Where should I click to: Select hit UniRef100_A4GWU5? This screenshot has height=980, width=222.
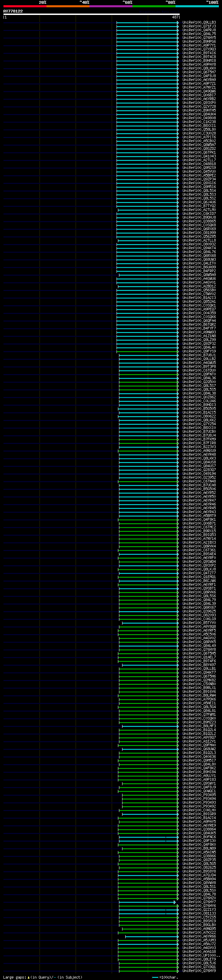click(x=199, y=363)
